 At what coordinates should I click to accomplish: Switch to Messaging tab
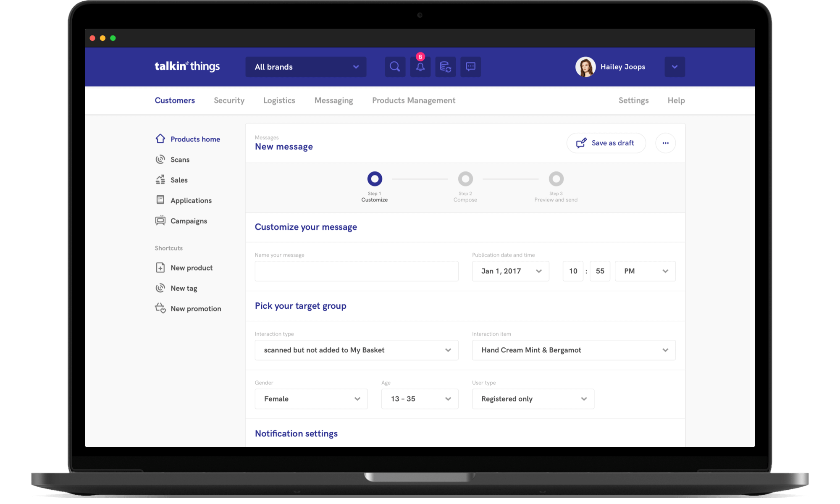[334, 100]
